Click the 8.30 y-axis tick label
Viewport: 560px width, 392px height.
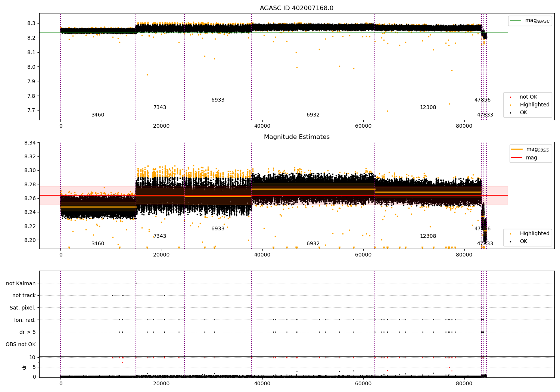click(x=30, y=170)
